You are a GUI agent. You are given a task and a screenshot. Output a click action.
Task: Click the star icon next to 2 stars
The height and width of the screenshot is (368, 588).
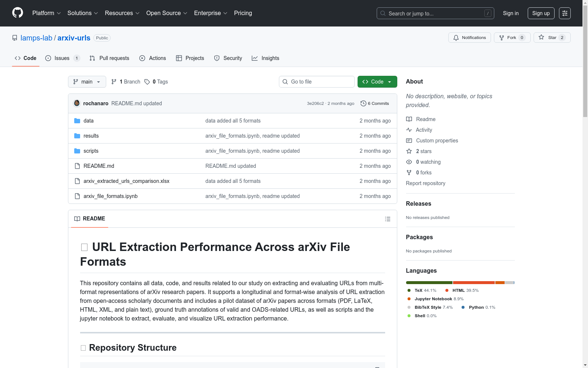409,151
